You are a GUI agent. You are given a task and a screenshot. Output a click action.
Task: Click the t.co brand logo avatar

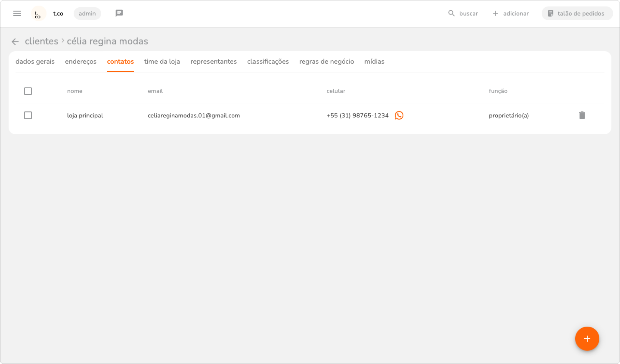coord(38,14)
